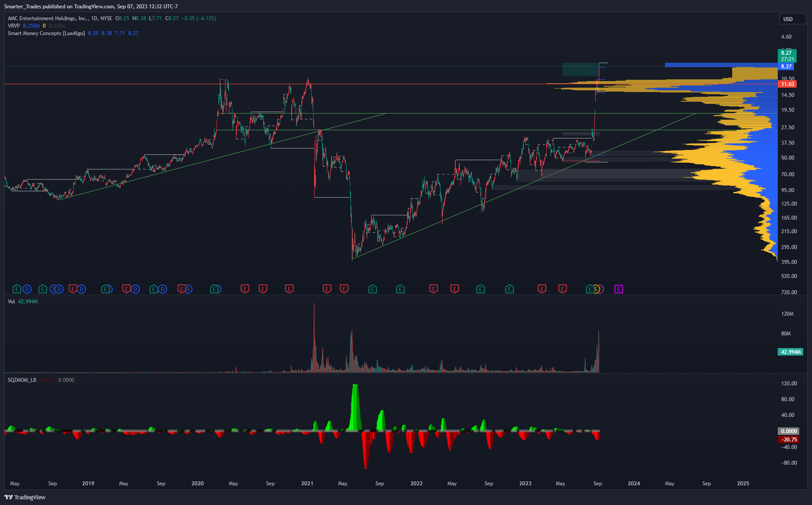Open the USD currency selector
This screenshot has height=505, width=812.
792,19
